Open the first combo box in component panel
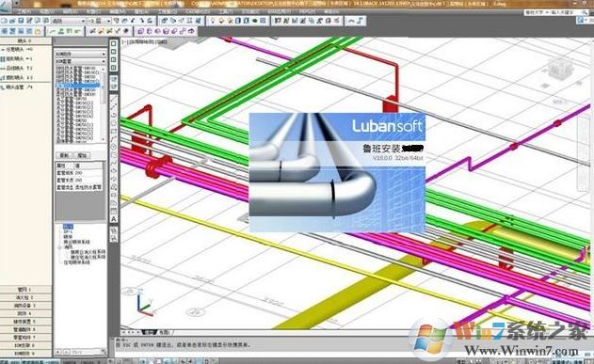The image size is (594, 364). pyautogui.click(x=80, y=55)
